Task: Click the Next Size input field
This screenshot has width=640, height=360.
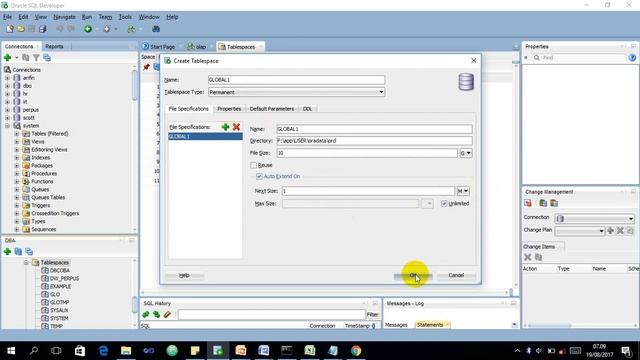Action: pyautogui.click(x=368, y=191)
